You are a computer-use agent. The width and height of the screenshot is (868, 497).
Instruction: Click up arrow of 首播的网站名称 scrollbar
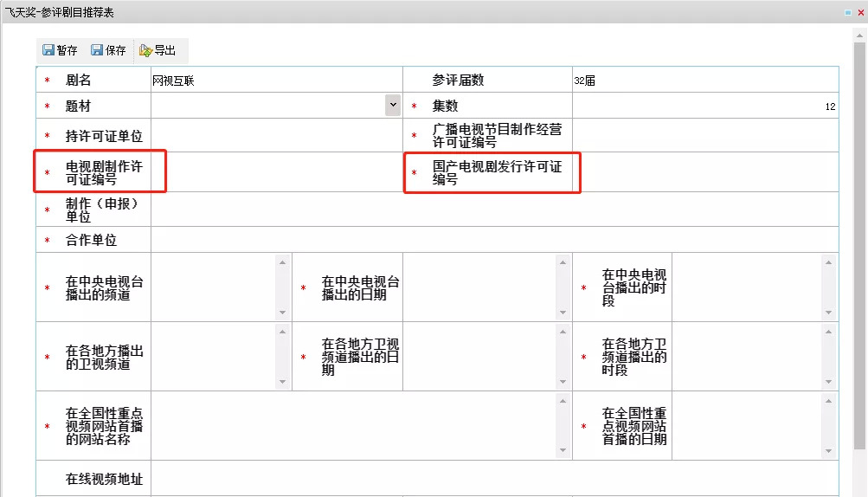[563, 401]
